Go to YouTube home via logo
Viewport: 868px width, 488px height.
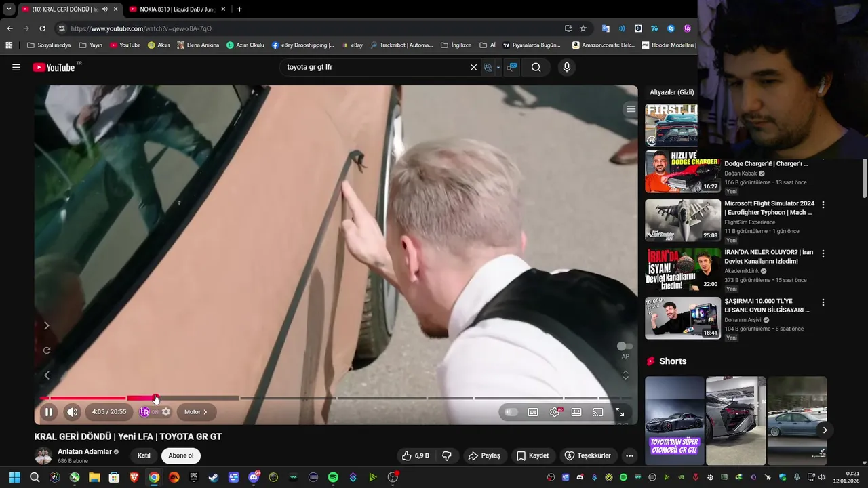(x=54, y=67)
